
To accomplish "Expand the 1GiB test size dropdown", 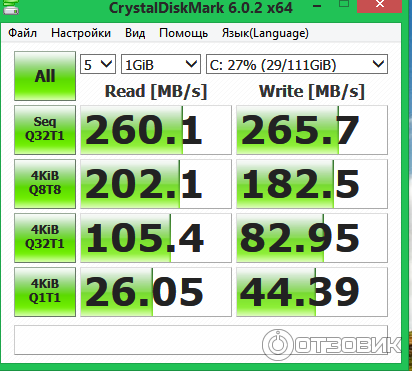I will coord(161,64).
